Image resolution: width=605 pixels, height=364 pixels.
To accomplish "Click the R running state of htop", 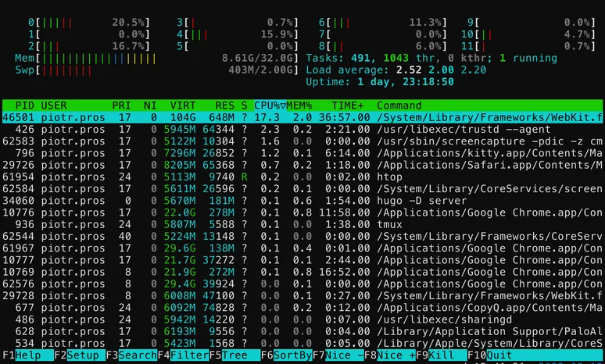I will (244, 177).
